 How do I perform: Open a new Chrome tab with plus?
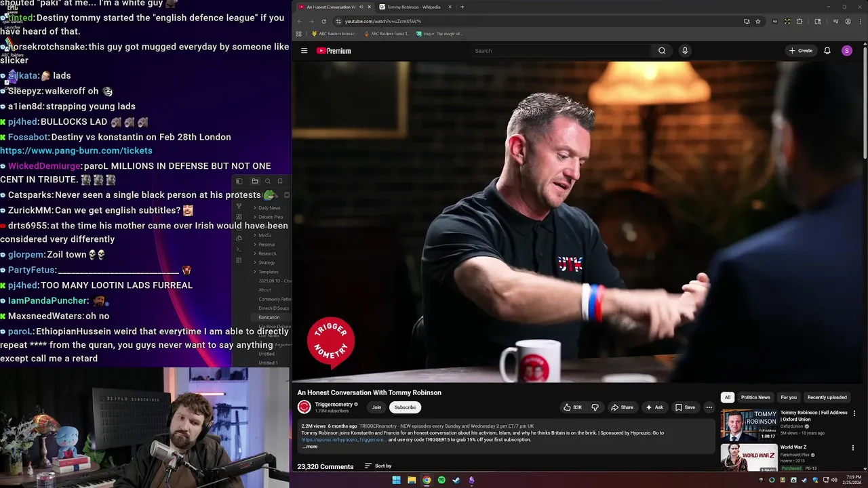462,7
